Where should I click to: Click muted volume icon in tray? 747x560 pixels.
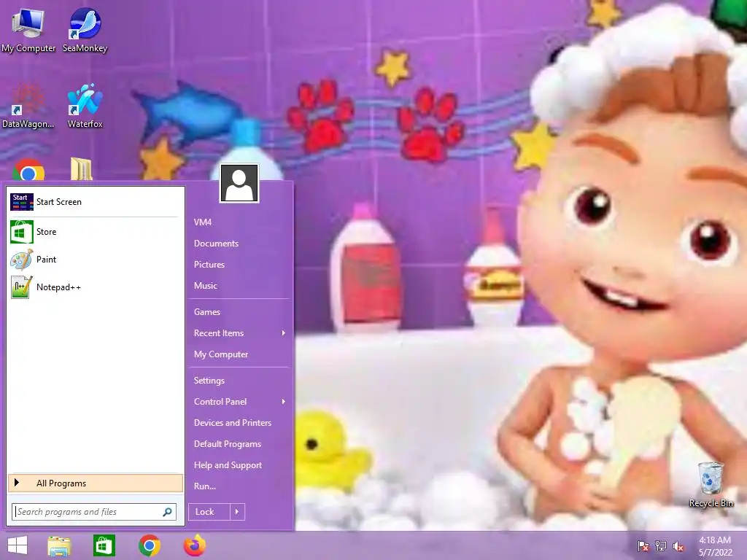[x=678, y=546]
